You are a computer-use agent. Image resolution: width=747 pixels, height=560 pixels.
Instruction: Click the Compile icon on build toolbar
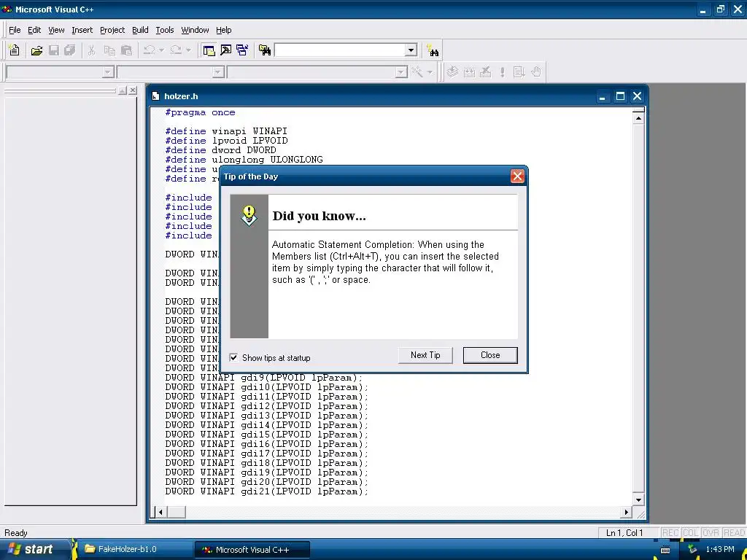452,72
